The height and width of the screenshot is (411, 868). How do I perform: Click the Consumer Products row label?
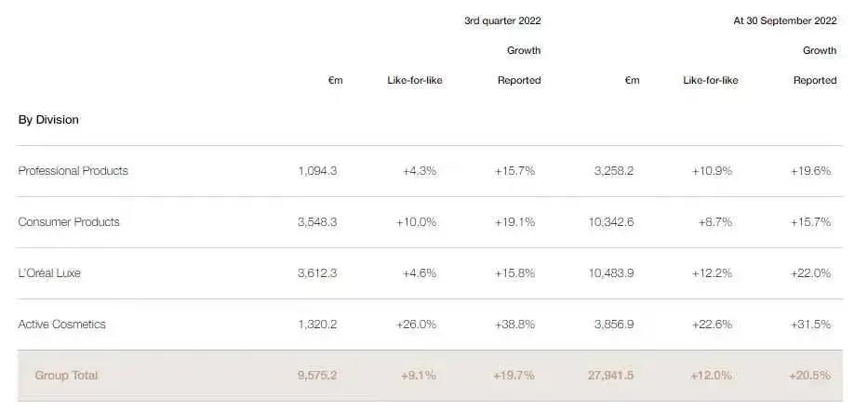coord(69,222)
